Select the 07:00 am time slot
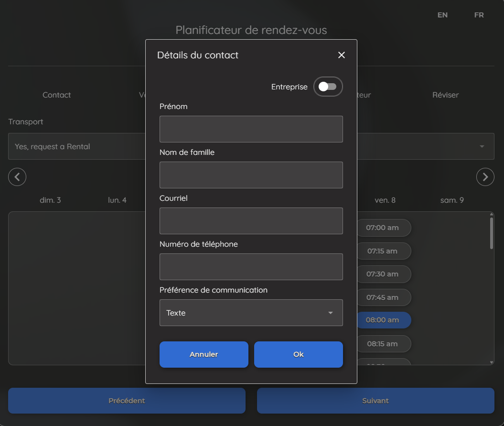504x426 pixels. tap(383, 228)
